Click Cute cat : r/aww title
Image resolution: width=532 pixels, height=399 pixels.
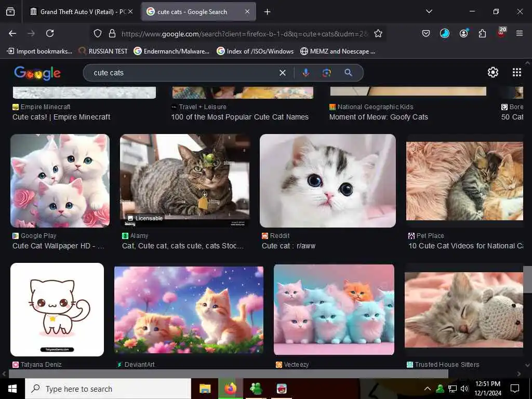pyautogui.click(x=288, y=246)
